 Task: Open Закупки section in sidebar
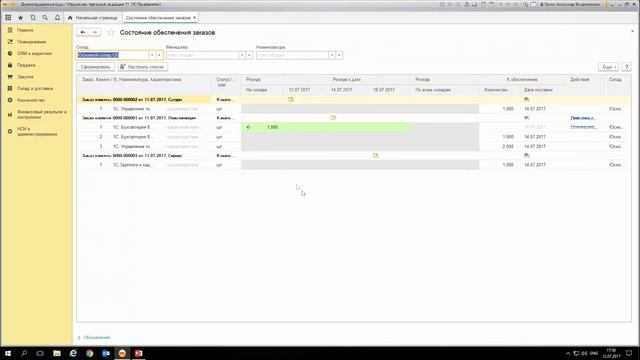click(25, 77)
